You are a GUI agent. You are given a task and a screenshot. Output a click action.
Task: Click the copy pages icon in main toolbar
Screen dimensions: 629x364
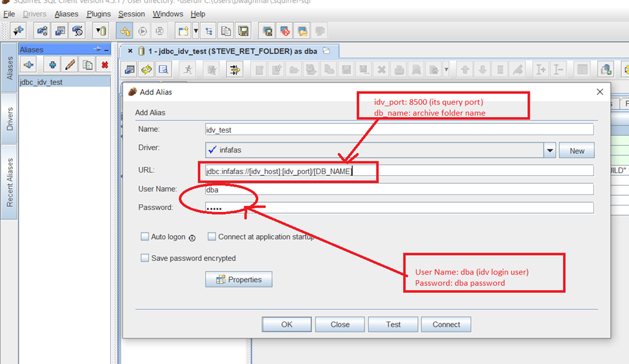pos(226,31)
